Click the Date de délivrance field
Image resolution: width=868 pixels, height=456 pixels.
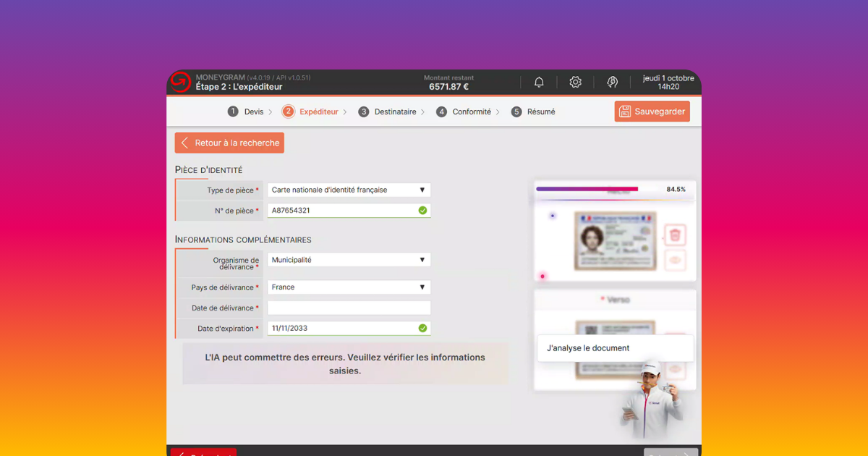point(349,308)
